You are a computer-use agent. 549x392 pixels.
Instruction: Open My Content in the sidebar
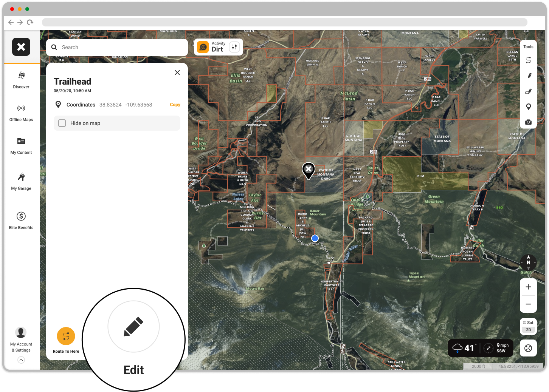[21, 146]
